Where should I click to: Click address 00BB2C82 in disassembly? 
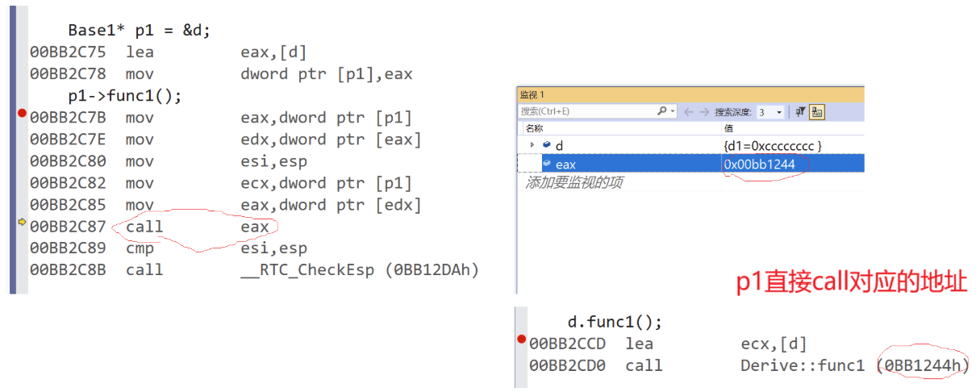68,183
